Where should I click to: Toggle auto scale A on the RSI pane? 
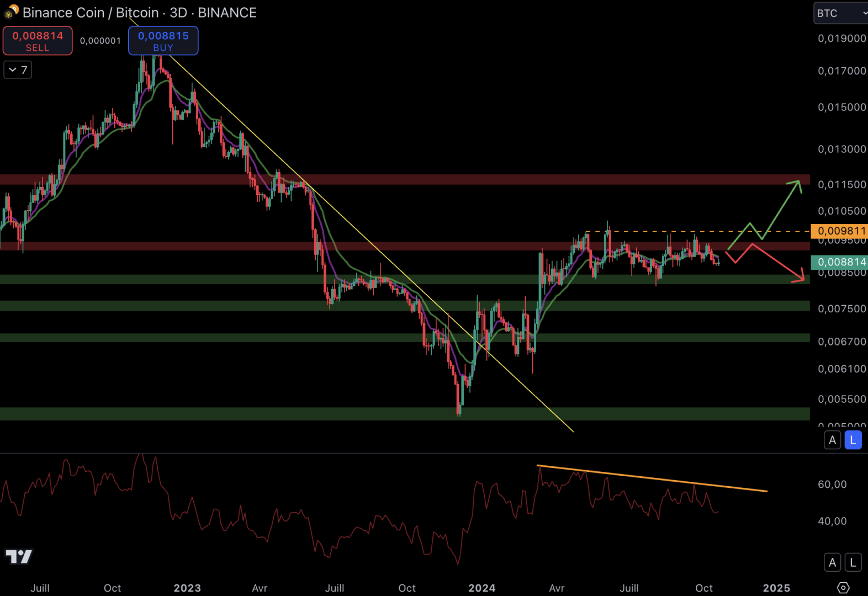pos(832,562)
